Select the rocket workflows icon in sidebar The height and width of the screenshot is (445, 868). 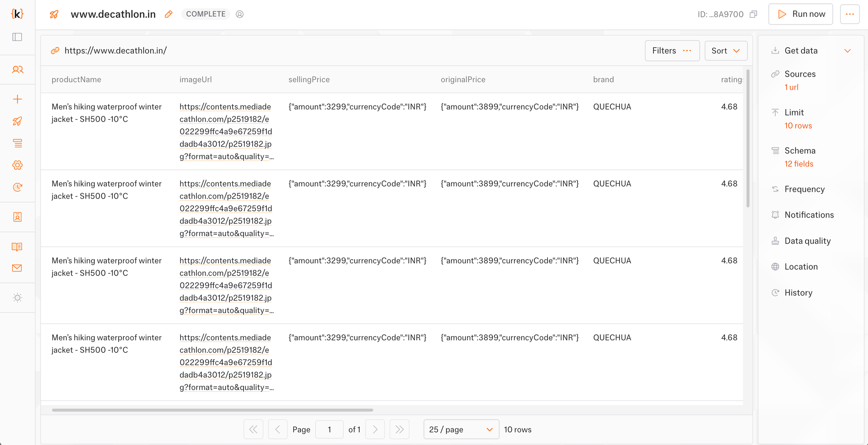click(17, 121)
